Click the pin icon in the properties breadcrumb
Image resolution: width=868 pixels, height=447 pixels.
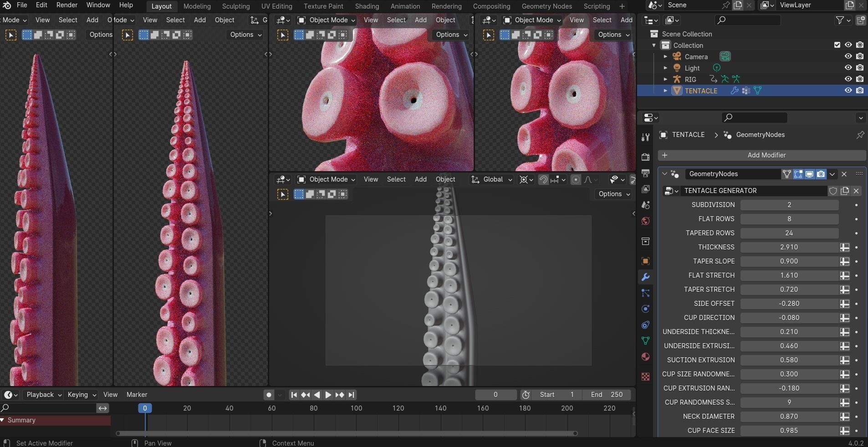860,135
